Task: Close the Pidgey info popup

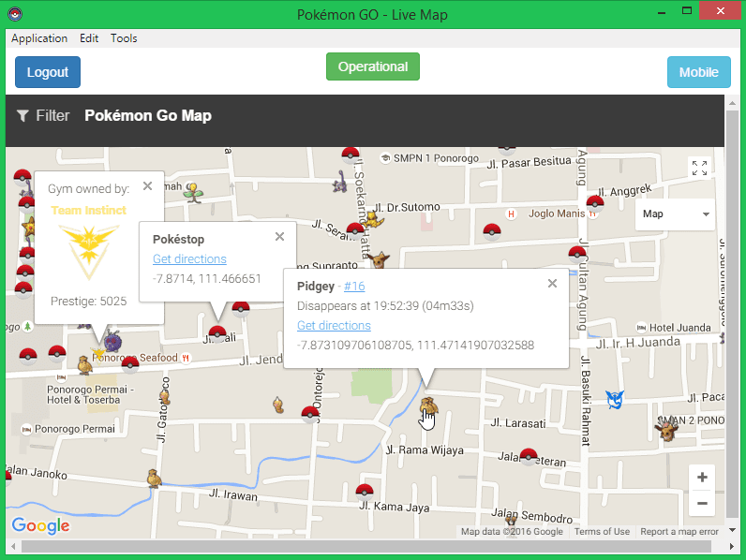Action: pyautogui.click(x=552, y=284)
